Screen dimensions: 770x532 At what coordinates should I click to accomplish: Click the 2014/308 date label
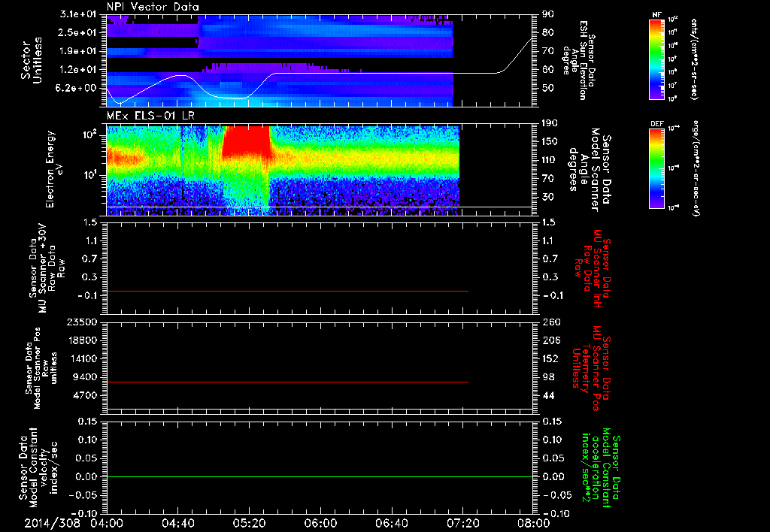[x=52, y=523]
